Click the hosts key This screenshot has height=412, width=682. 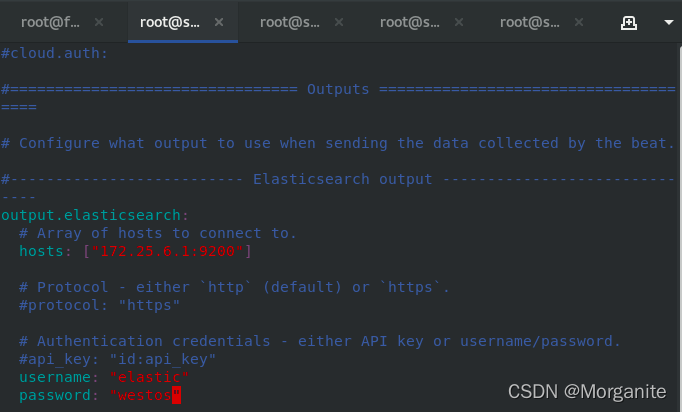pos(41,251)
